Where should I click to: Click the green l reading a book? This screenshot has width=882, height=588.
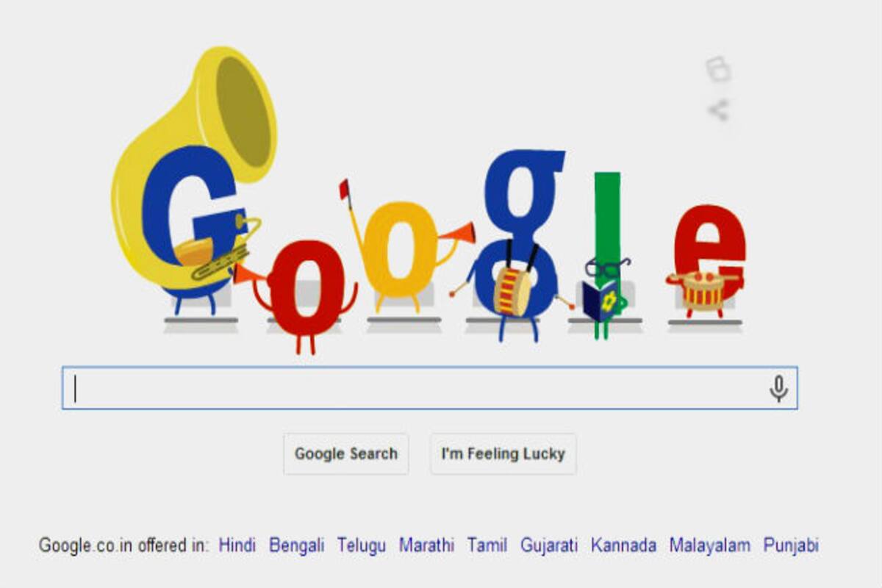pos(608,254)
